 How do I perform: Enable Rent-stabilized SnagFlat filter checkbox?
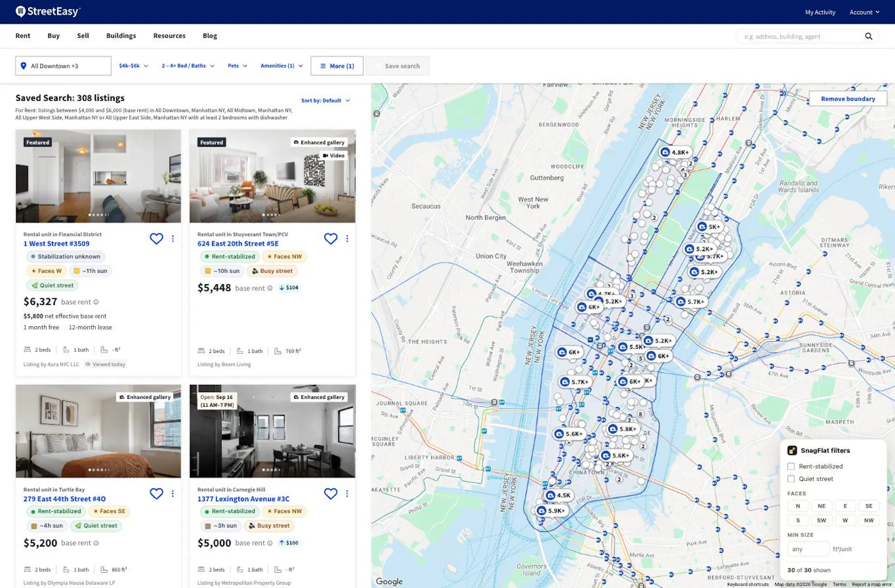pyautogui.click(x=791, y=467)
